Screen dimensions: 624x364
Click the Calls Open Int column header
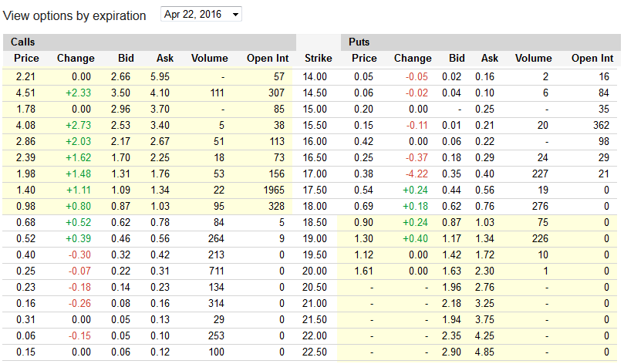click(x=268, y=59)
